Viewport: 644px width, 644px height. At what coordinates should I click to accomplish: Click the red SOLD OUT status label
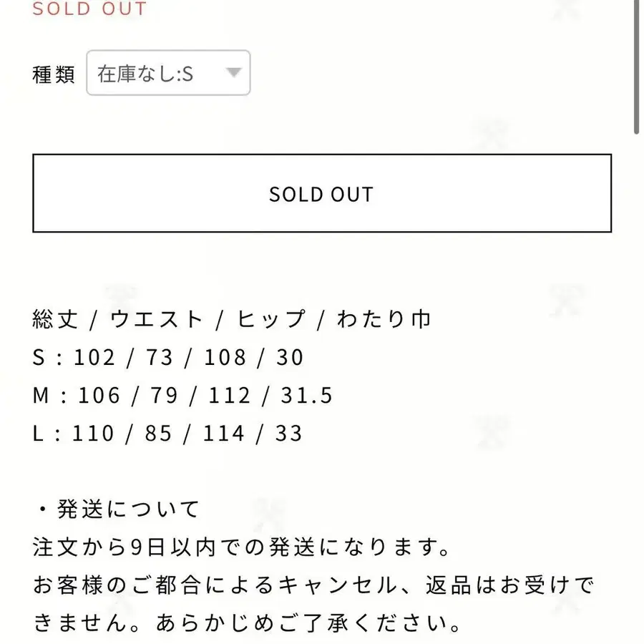(x=89, y=9)
